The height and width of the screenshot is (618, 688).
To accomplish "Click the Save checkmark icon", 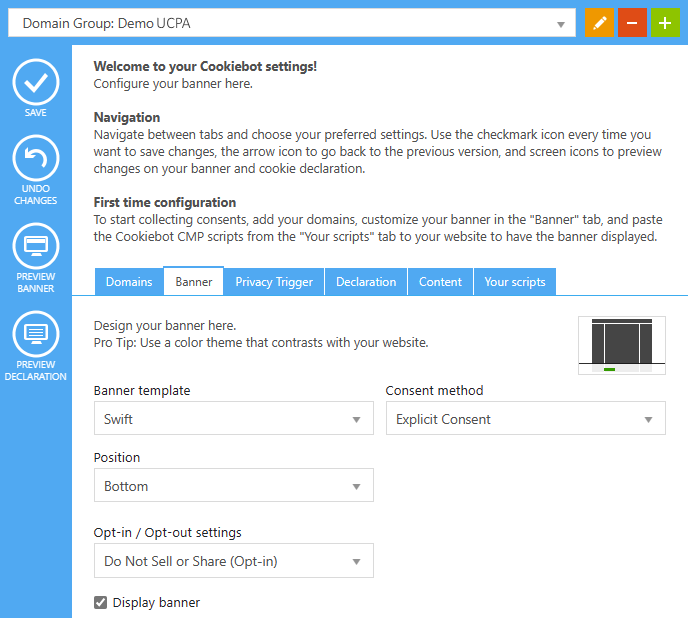I will (36, 82).
